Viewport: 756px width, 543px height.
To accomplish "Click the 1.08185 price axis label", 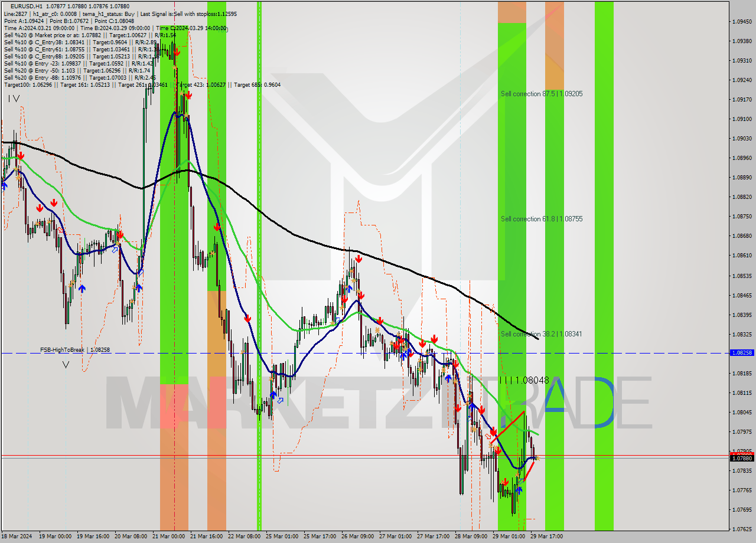I will [x=742, y=373].
